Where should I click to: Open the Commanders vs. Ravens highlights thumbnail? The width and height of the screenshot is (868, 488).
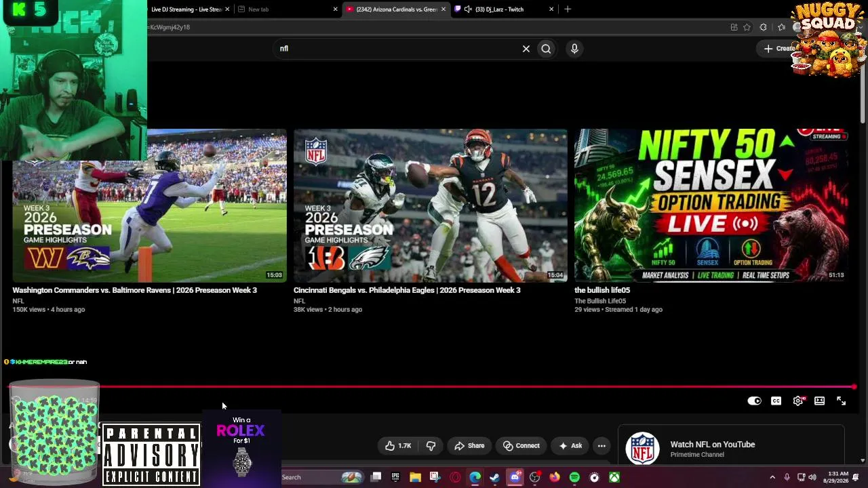pyautogui.click(x=149, y=205)
